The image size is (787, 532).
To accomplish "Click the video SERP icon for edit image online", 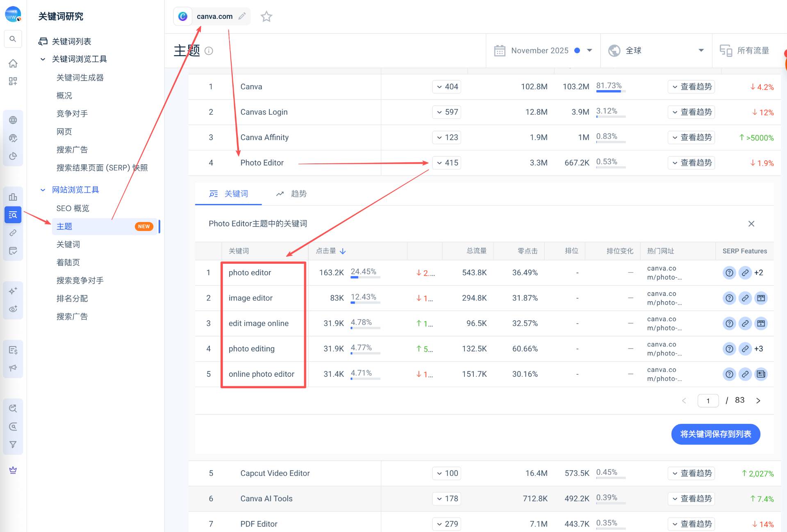I will coord(761,324).
